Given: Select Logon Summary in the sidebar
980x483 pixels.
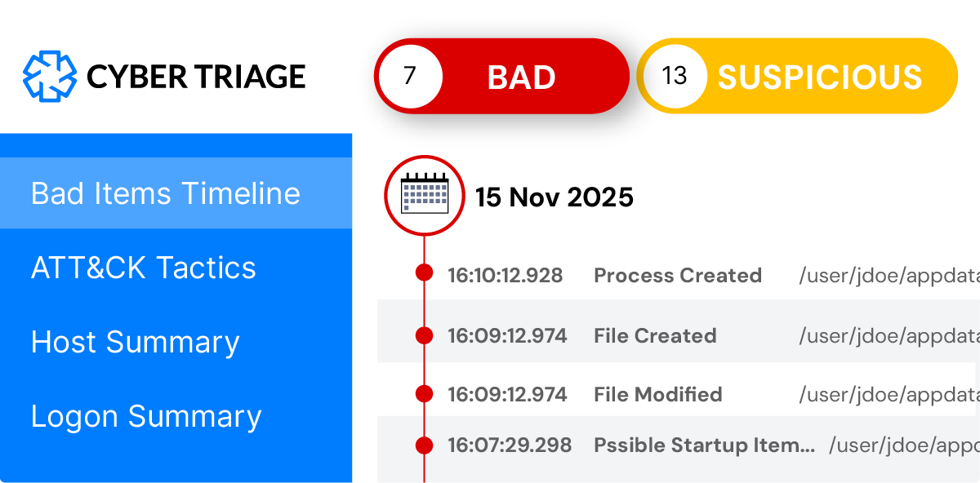Looking at the screenshot, I should pos(146,416).
